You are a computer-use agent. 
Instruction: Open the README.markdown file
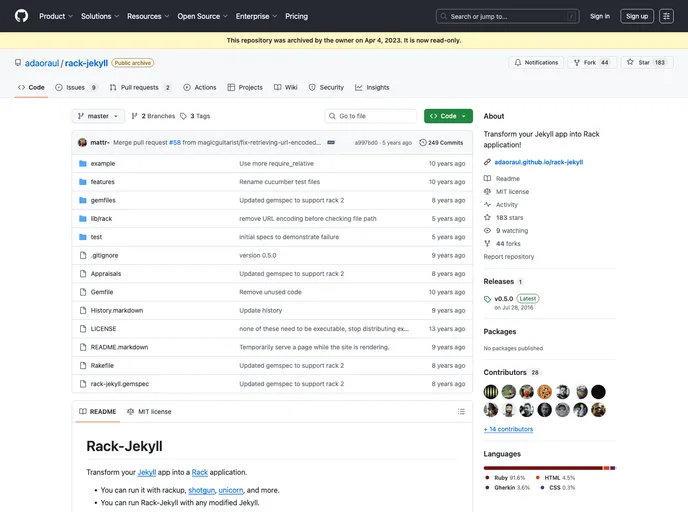tap(119, 347)
